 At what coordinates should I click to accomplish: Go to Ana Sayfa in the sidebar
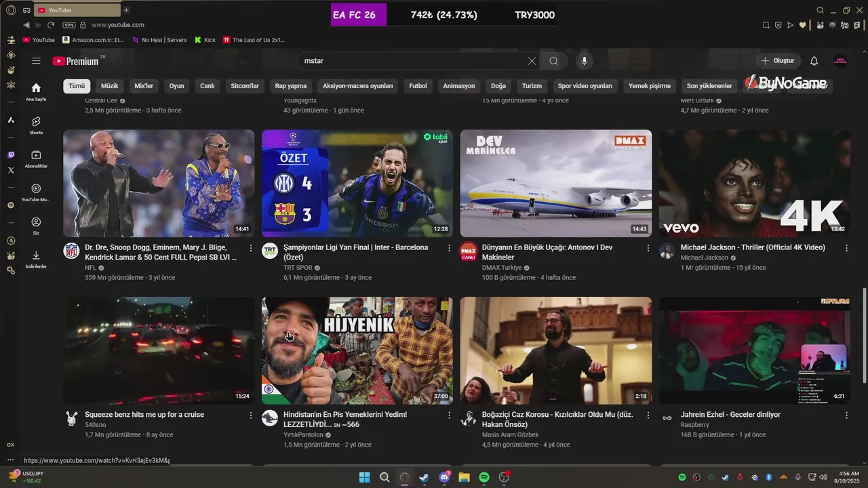[x=36, y=91]
